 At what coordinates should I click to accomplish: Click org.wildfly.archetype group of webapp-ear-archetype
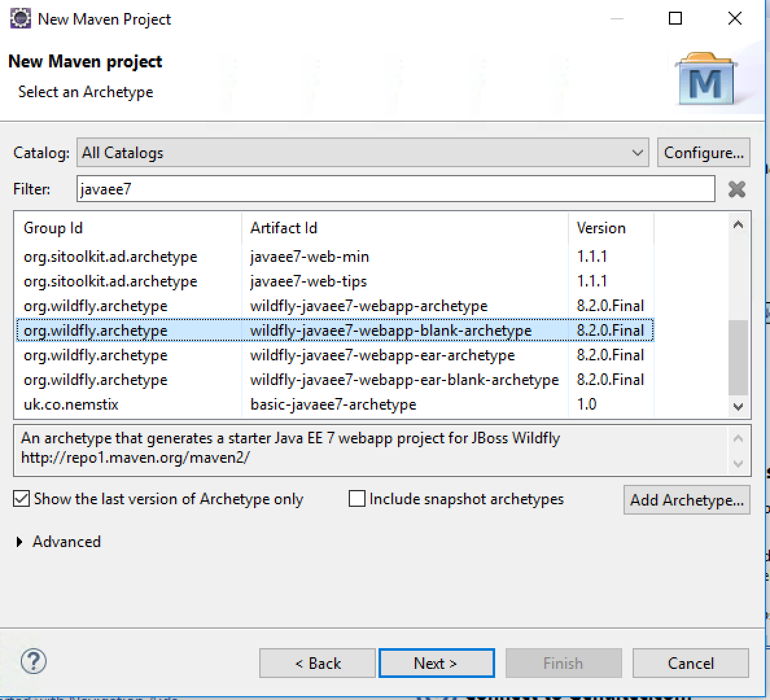[96, 355]
